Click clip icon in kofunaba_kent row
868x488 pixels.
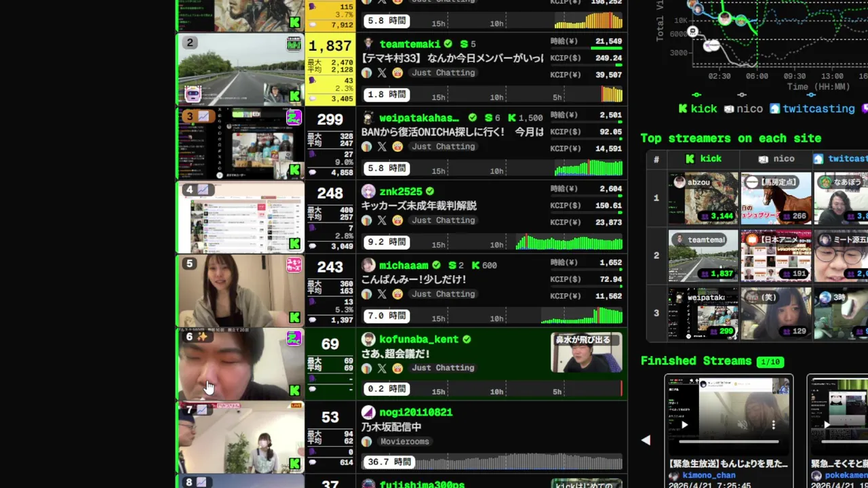click(x=397, y=368)
